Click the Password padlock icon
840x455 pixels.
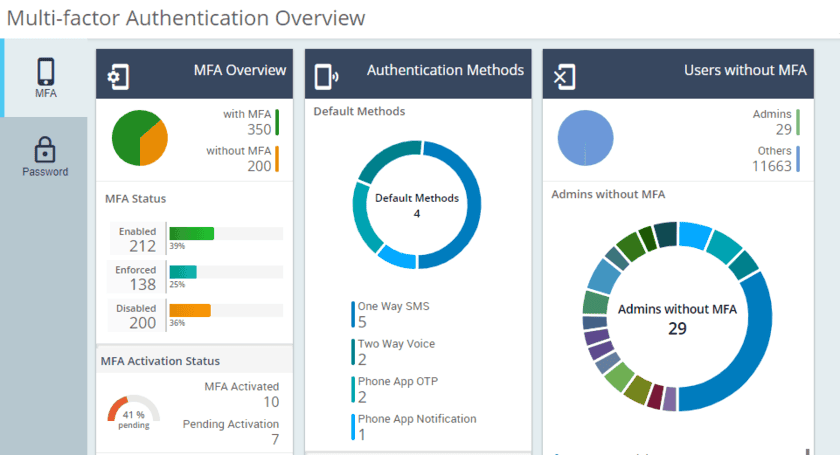[x=45, y=150]
